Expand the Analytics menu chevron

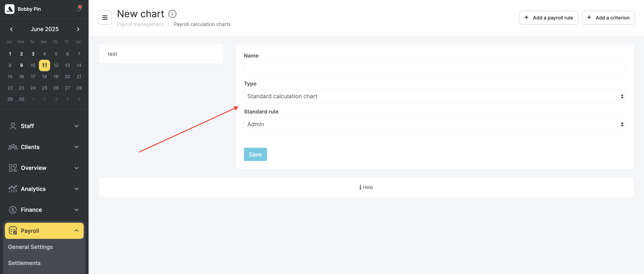(76, 189)
